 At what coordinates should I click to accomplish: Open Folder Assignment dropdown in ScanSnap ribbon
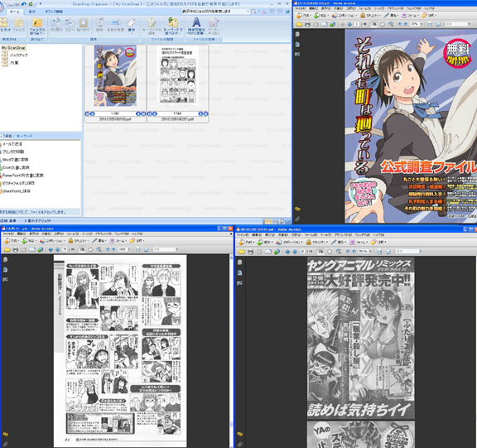[x=37, y=26]
